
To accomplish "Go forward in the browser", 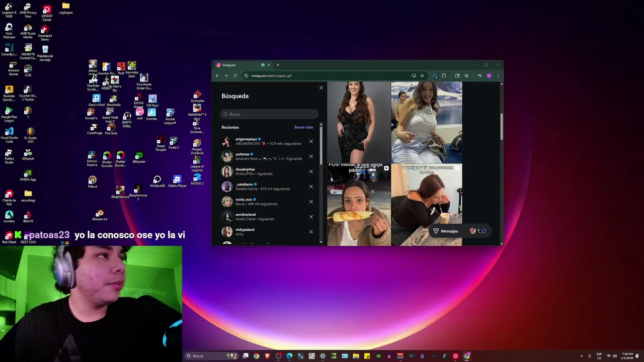I will point(226,75).
